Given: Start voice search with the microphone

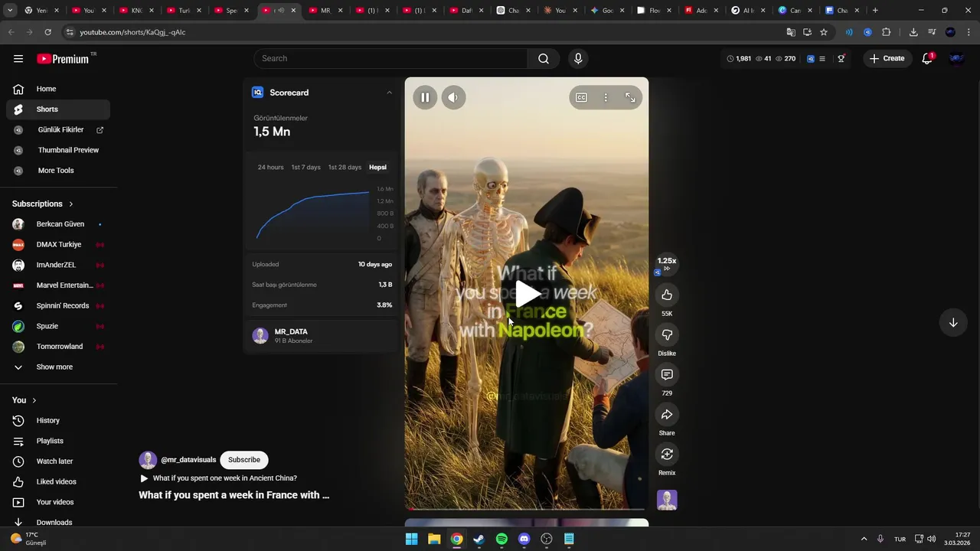Looking at the screenshot, I should pyautogui.click(x=578, y=58).
